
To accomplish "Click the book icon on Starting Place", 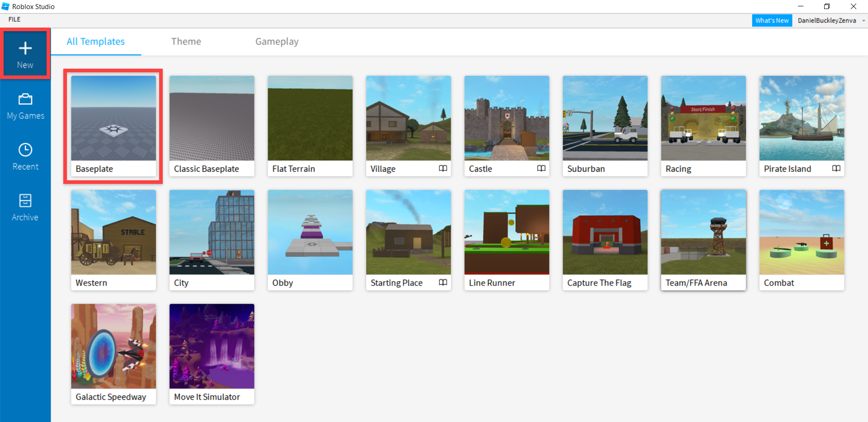I will point(443,282).
